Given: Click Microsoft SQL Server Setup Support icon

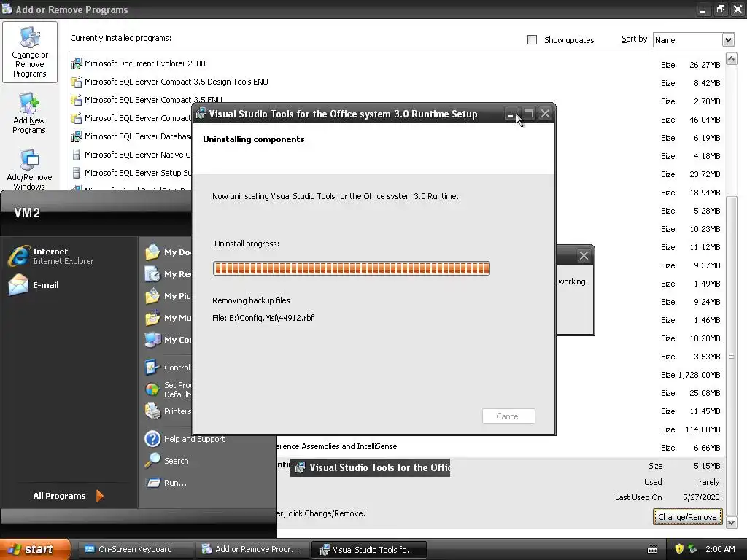Looking at the screenshot, I should pyautogui.click(x=76, y=173).
